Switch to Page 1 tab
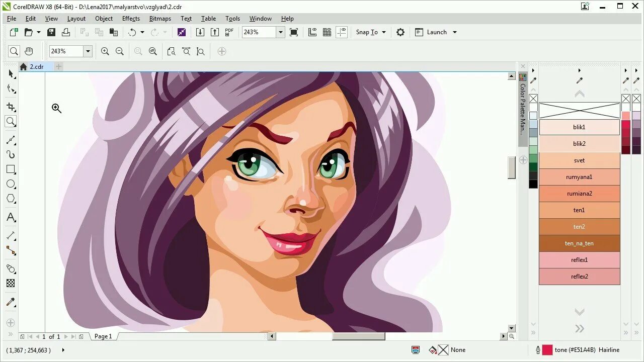This screenshot has width=644, height=362. click(104, 336)
